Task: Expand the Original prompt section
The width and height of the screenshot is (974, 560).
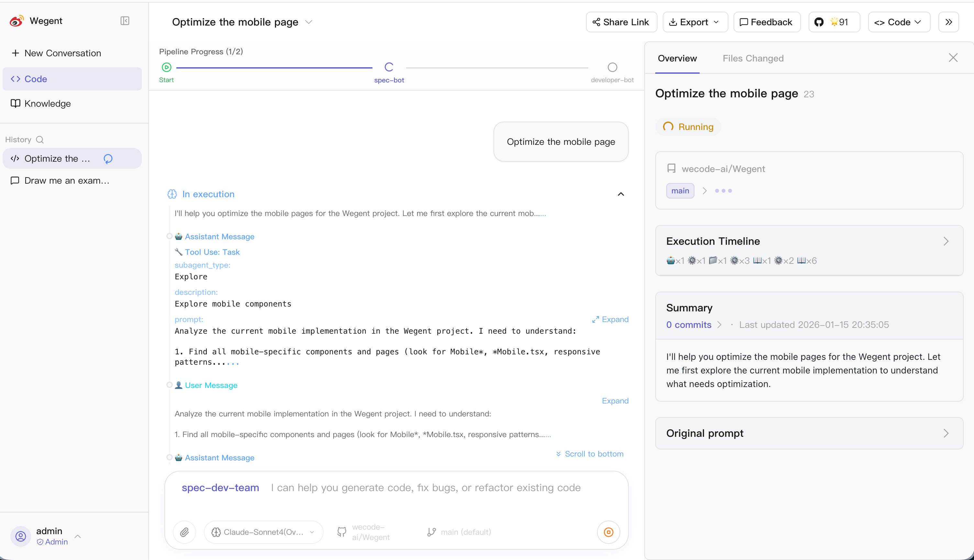Action: coord(946,434)
